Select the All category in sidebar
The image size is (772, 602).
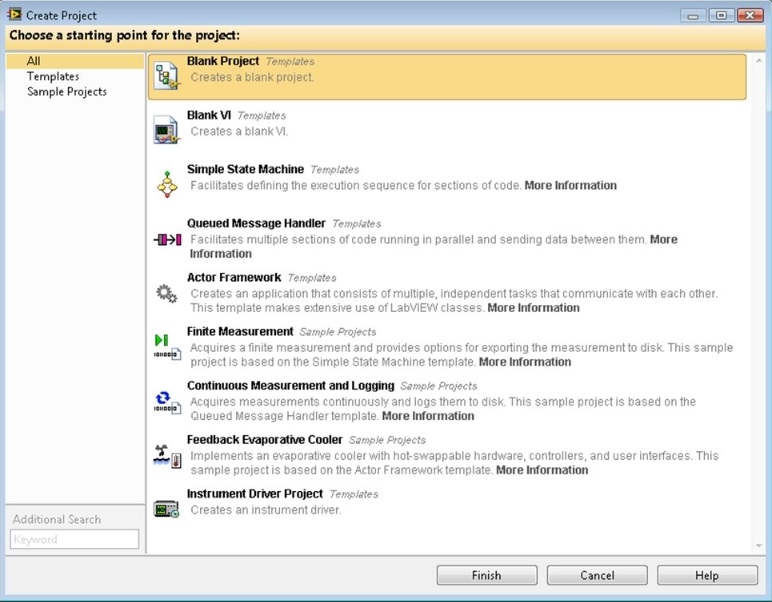click(x=34, y=61)
